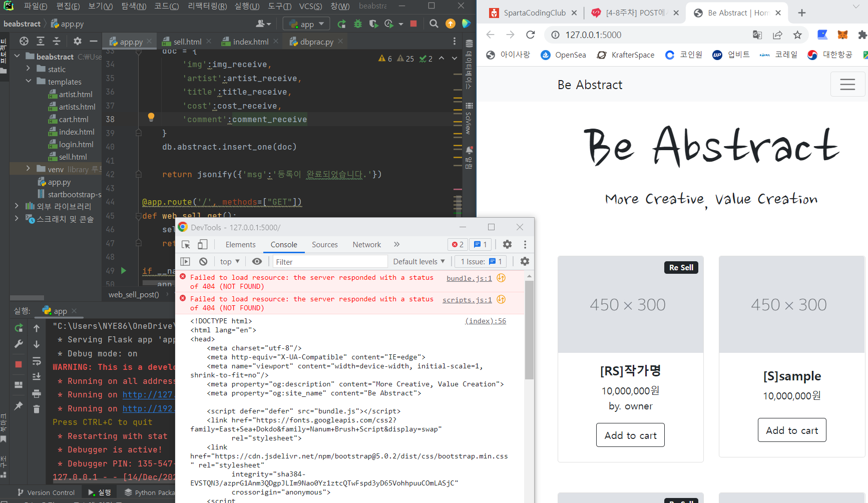Open Search Everywhere magnifier in PyCharm
The image size is (868, 503).
pyautogui.click(x=434, y=24)
